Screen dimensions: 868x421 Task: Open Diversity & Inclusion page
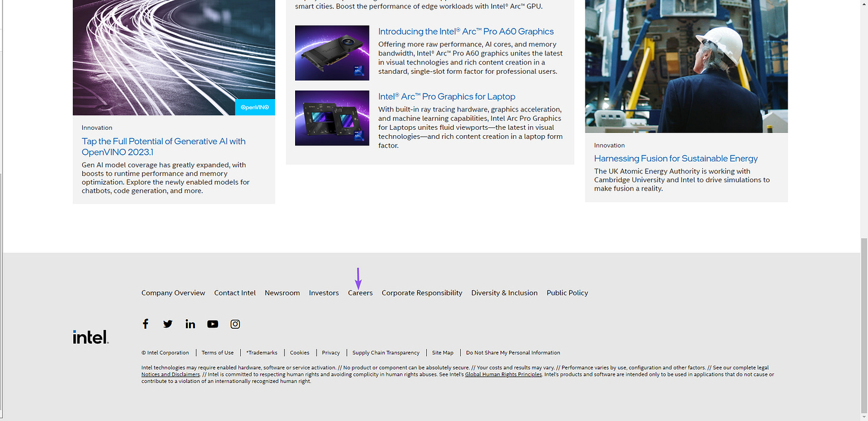click(x=504, y=293)
